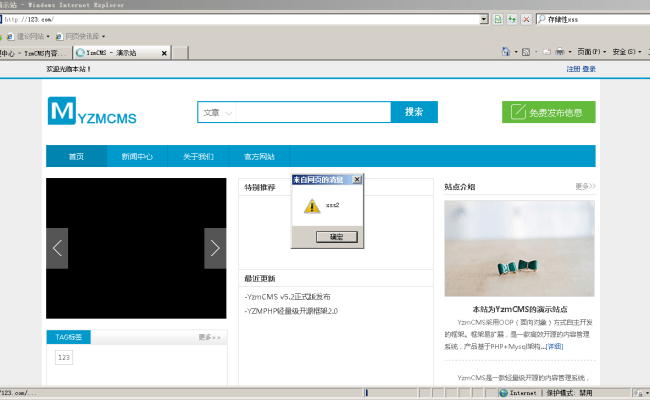Screen dimensions: 650x400
Task: Open the YzmCMS v5.2正式版发布 article link
Action: pyautogui.click(x=287, y=297)
